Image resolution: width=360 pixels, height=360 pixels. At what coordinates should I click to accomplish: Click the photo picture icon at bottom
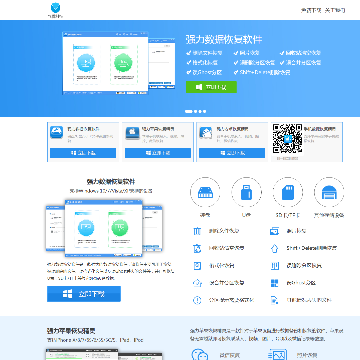click(277, 355)
